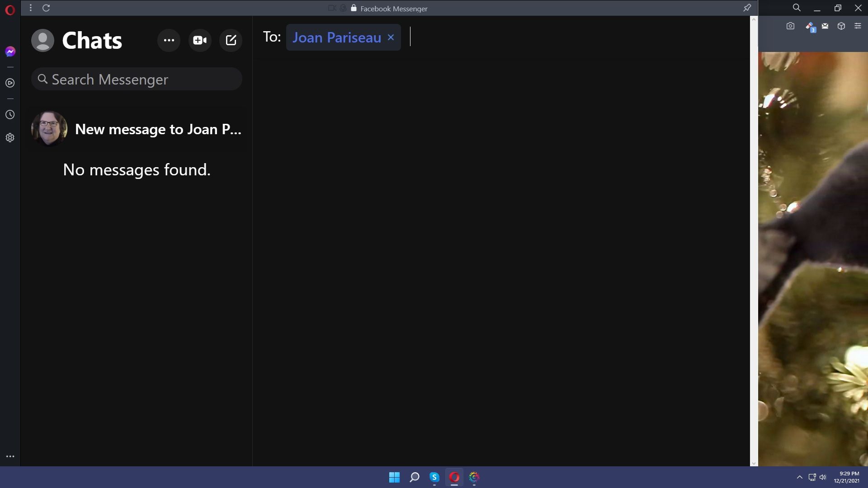Click the Opera browser taskbar icon

click(x=454, y=477)
